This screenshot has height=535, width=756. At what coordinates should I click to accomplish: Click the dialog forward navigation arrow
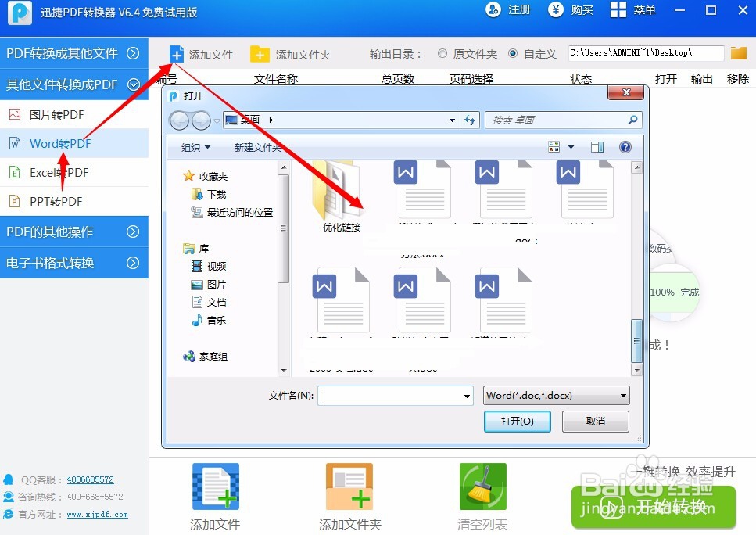[201, 120]
